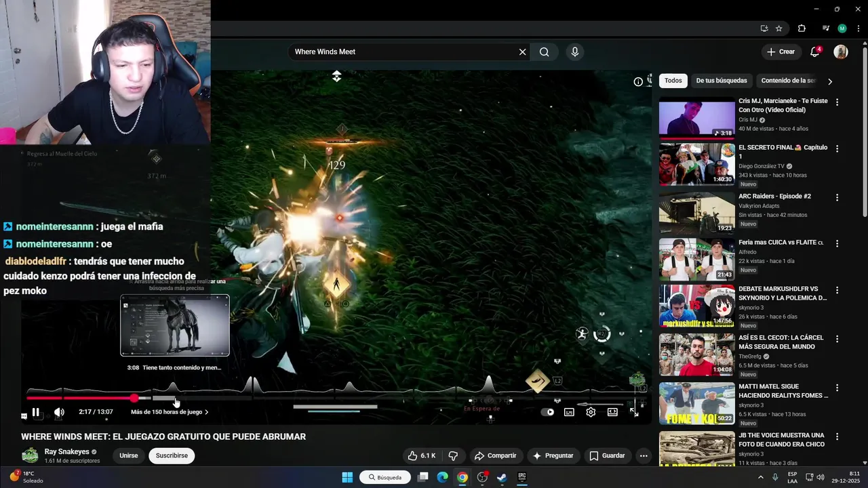Turn on subtitles with the captions button

569,412
